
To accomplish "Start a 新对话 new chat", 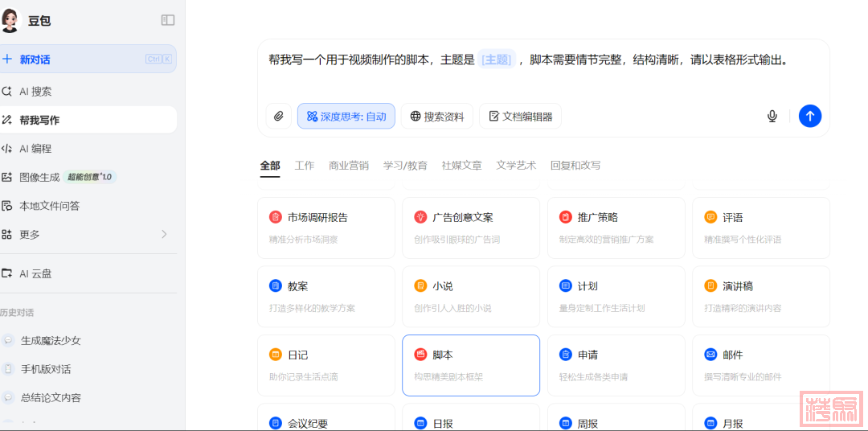I will [88, 59].
